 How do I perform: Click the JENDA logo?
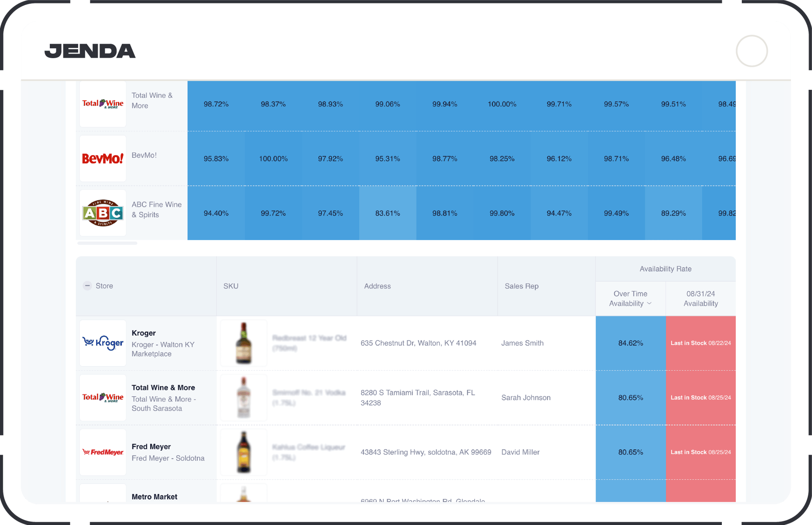coord(90,51)
